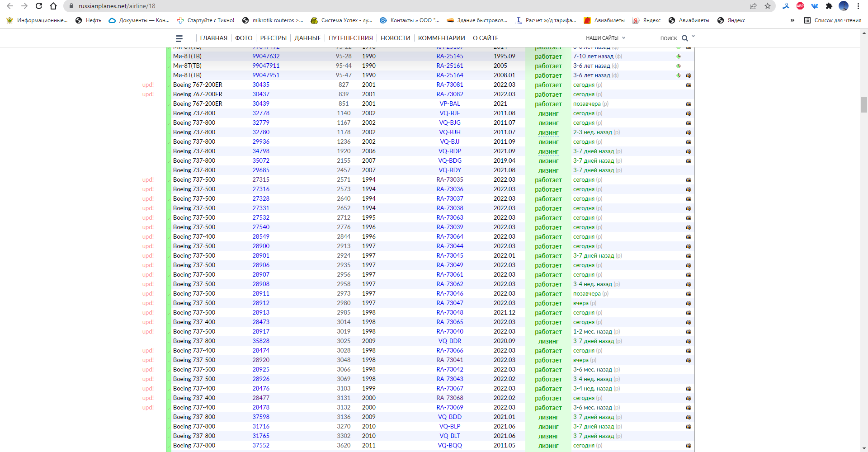The image size is (868, 452).
Task: Navigate back with the browser arrow
Action: 10,6
